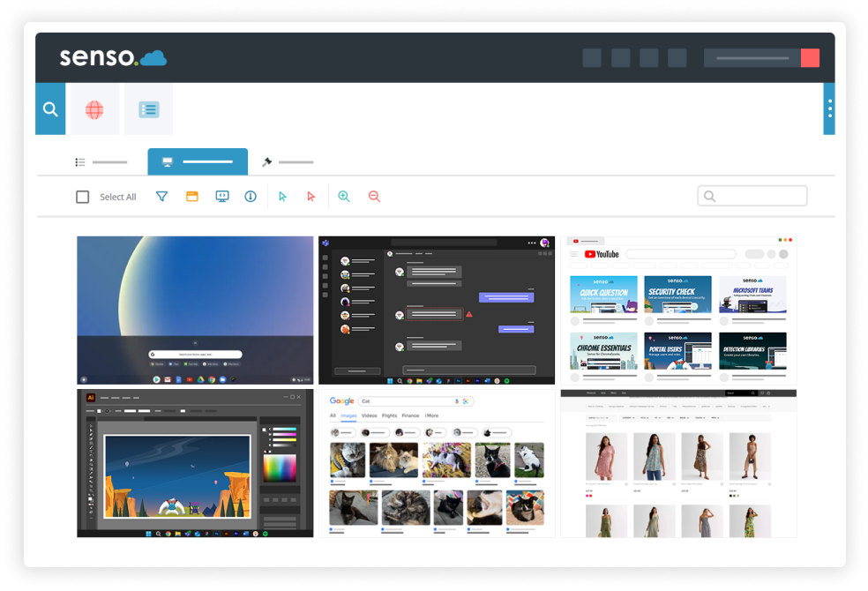Zoom in on the screen thumbnails

tap(343, 196)
